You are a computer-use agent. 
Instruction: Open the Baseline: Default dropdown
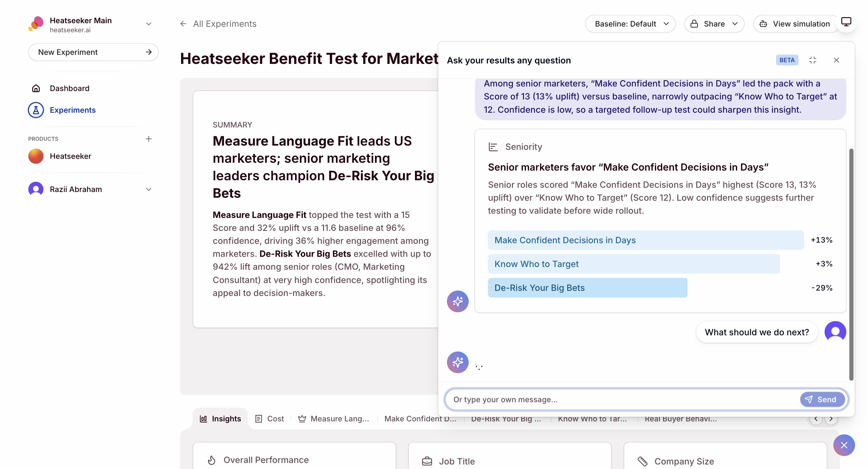click(630, 24)
